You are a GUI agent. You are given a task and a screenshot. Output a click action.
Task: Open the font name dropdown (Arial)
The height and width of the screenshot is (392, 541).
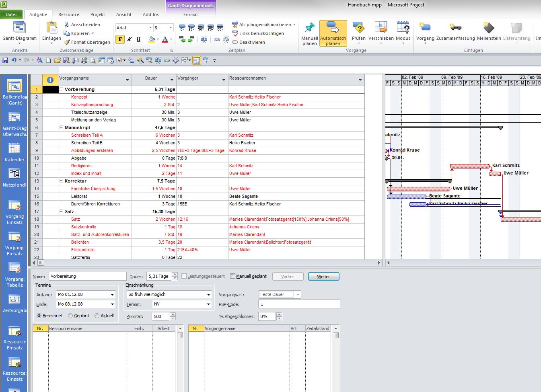click(x=150, y=28)
